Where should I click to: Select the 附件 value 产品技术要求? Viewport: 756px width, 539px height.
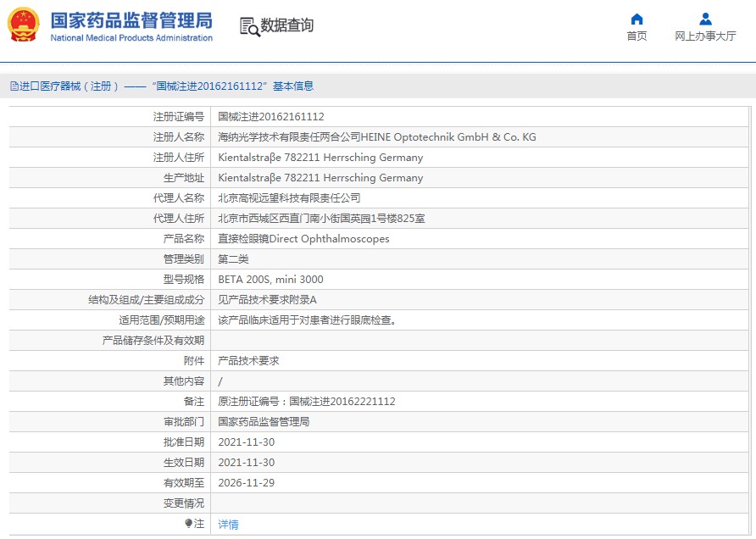(249, 361)
